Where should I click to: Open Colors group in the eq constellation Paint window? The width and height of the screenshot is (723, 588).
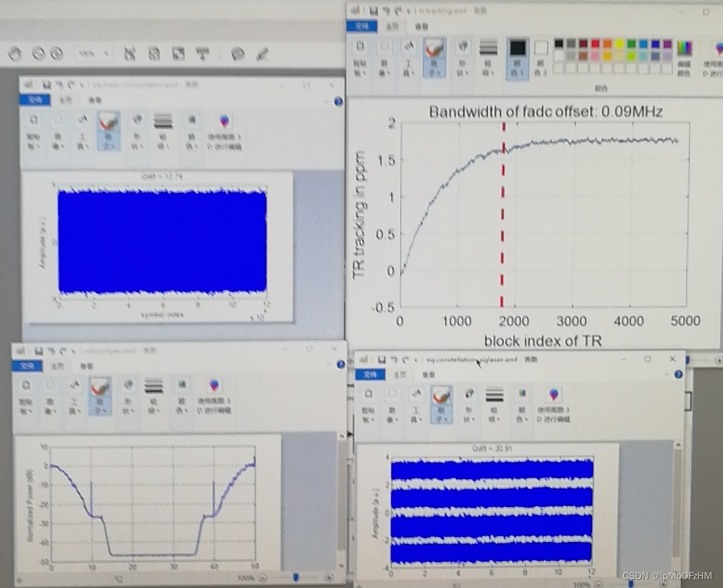522,406
